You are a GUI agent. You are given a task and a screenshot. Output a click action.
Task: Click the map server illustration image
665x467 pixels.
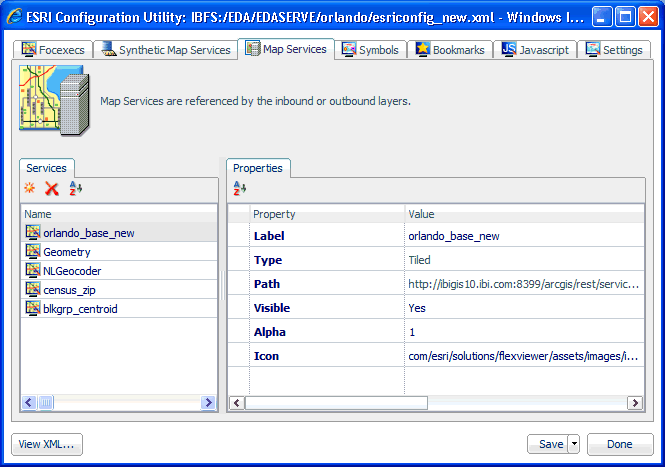pyautogui.click(x=54, y=101)
